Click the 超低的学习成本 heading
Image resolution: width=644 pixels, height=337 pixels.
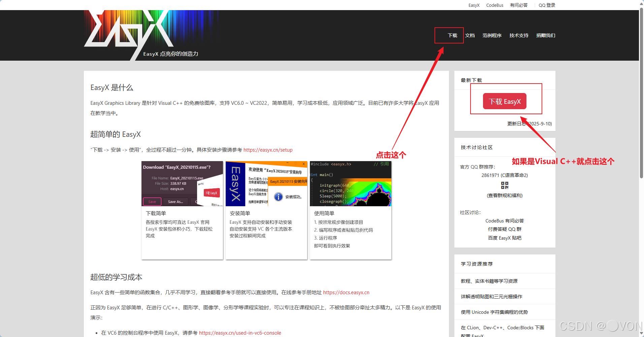116,277
